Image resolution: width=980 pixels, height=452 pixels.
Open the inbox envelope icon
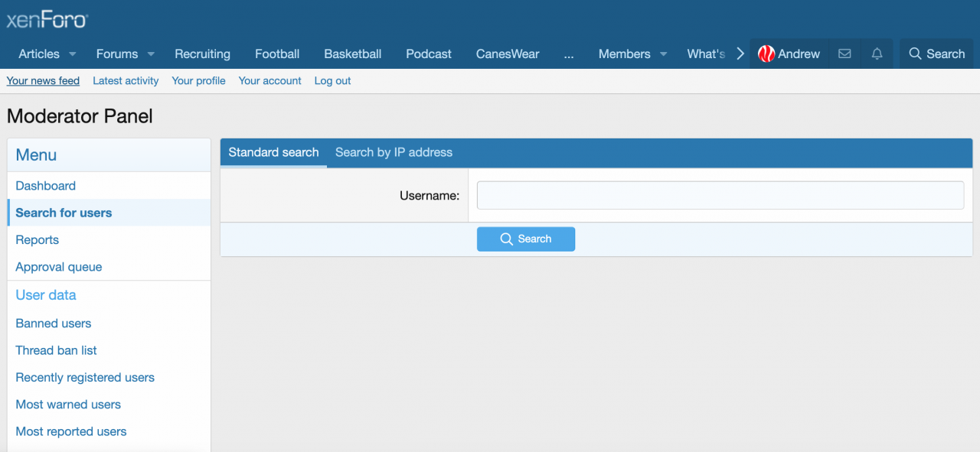844,54
